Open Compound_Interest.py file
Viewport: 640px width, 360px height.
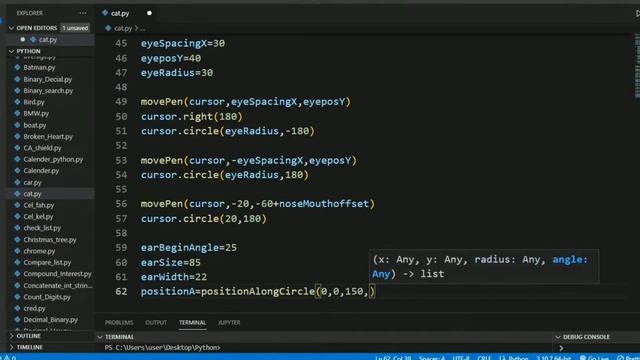pos(57,274)
